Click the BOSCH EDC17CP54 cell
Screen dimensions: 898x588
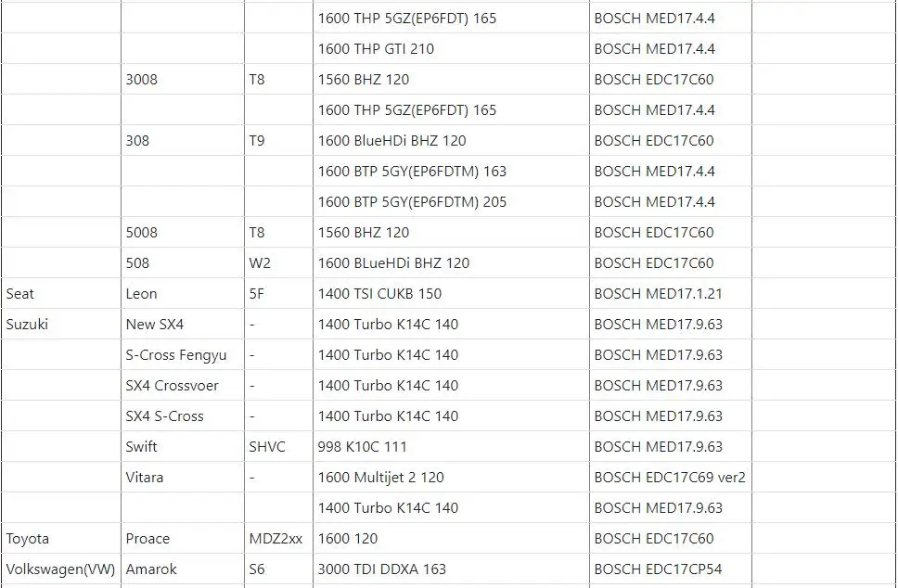point(671,569)
